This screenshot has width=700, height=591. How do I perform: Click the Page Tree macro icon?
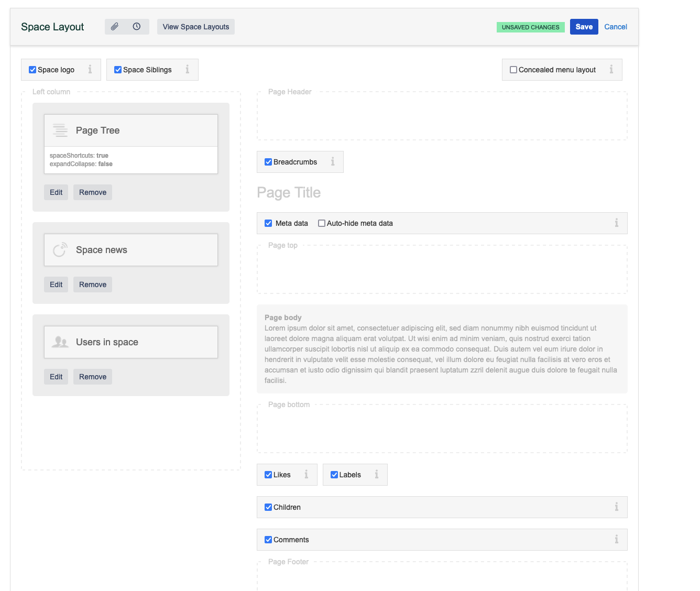click(60, 130)
